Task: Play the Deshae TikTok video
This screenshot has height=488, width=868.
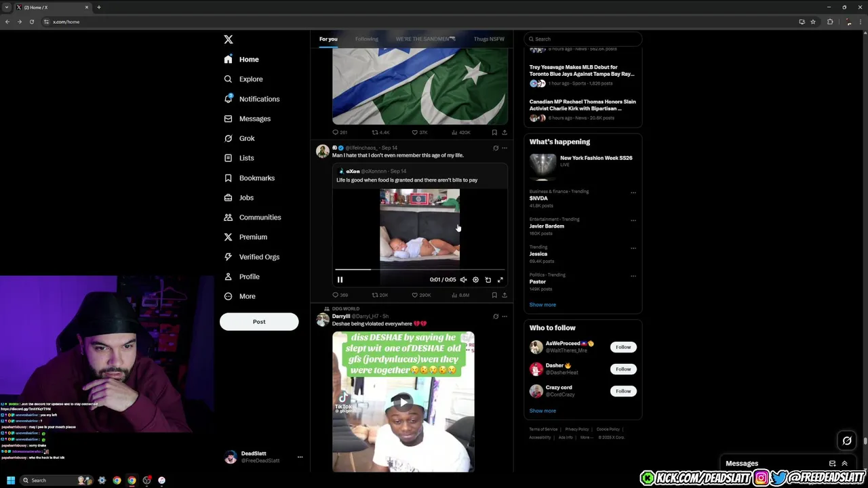Action: 403,402
